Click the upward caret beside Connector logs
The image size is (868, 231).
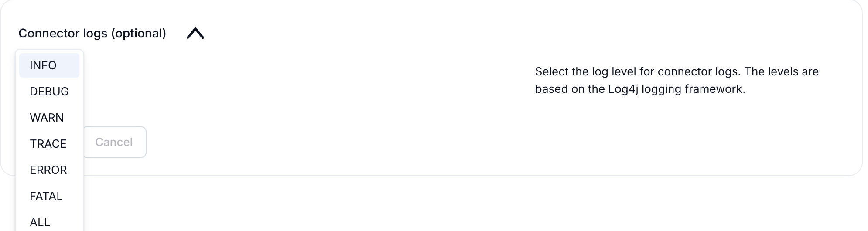195,34
